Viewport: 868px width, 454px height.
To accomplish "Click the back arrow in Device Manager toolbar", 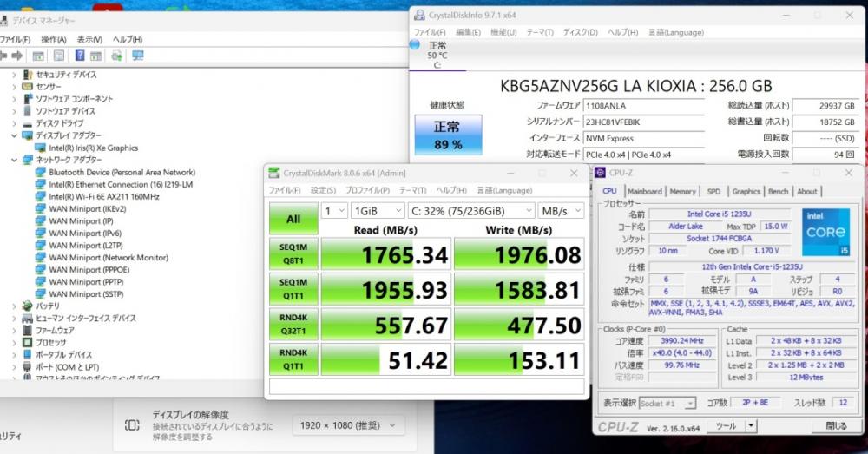I will click(3, 56).
